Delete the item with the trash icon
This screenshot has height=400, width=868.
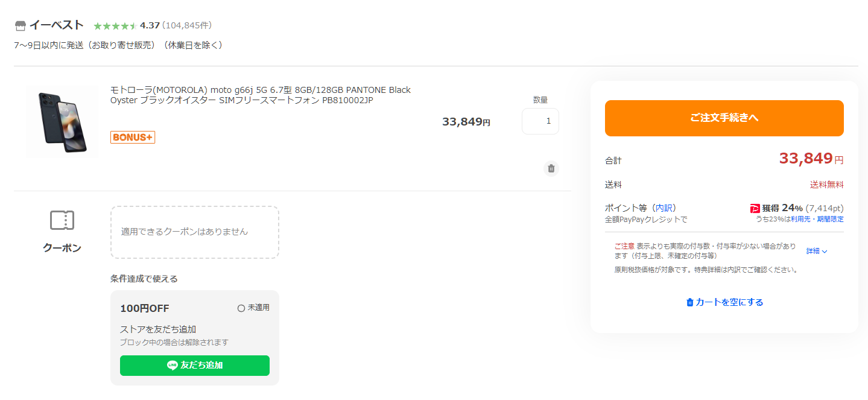point(551,168)
